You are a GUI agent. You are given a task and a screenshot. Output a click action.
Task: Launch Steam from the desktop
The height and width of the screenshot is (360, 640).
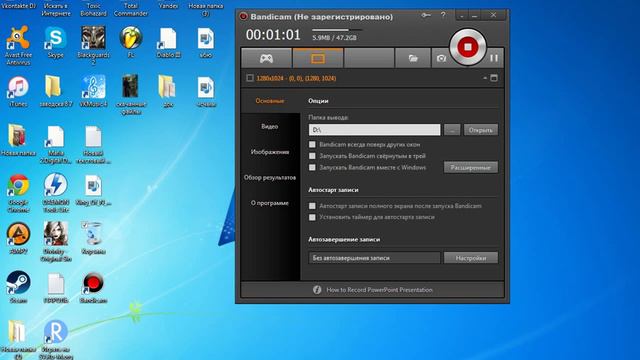(18, 287)
